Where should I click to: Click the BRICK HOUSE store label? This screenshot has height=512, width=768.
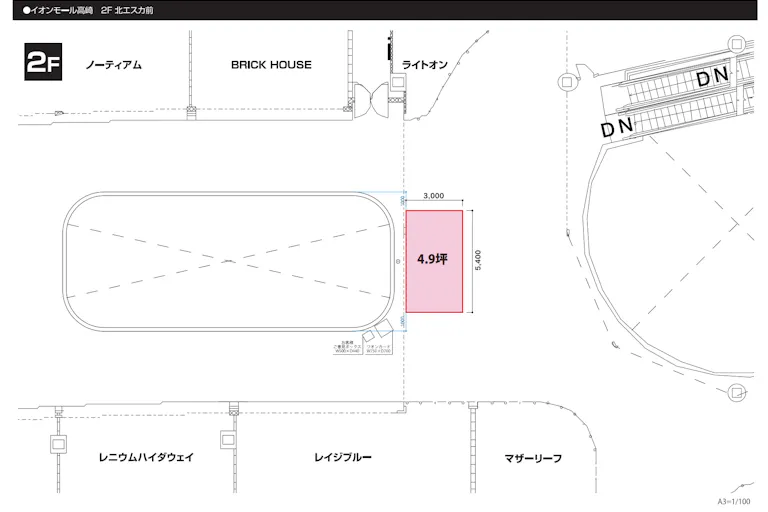(271, 65)
